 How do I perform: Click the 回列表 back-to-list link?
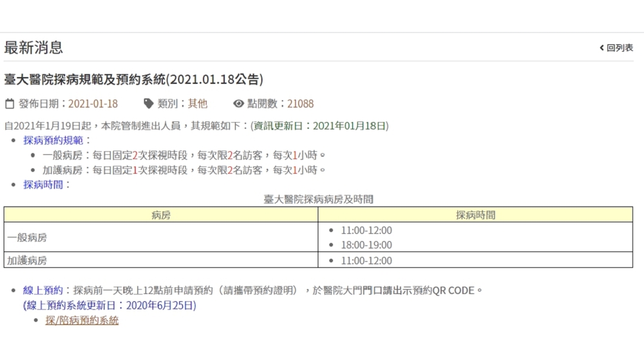click(617, 47)
